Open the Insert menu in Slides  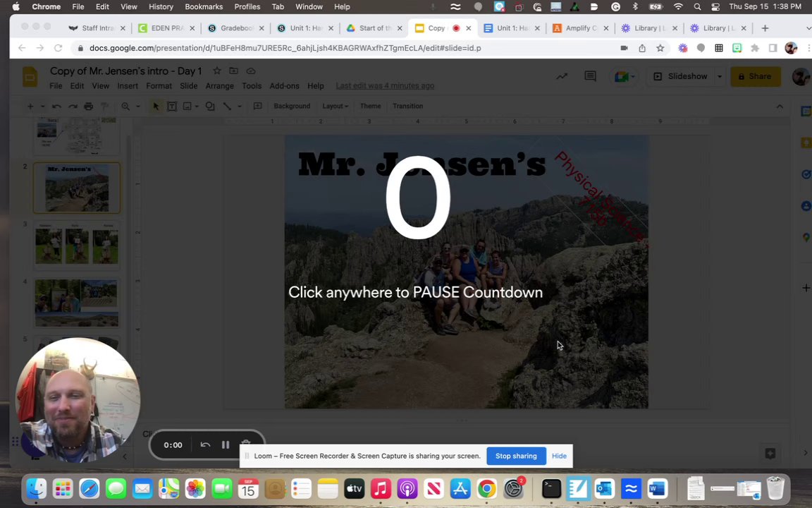pyautogui.click(x=128, y=86)
